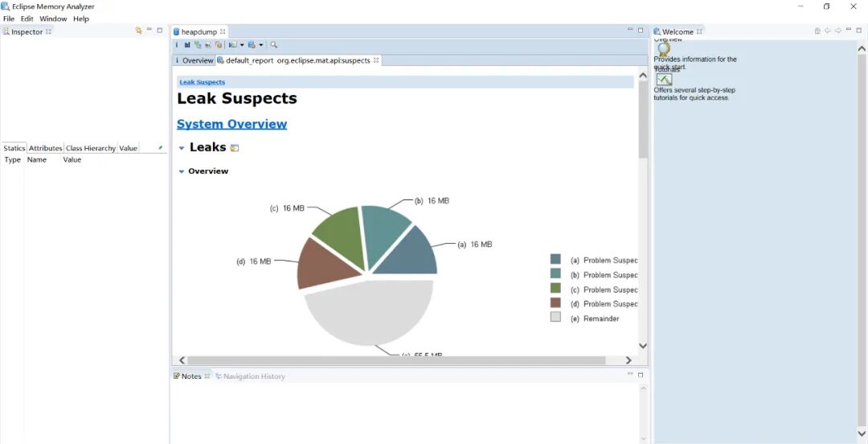Click the Run Expert System Test report icon
The image size is (868, 444).
[233, 45]
